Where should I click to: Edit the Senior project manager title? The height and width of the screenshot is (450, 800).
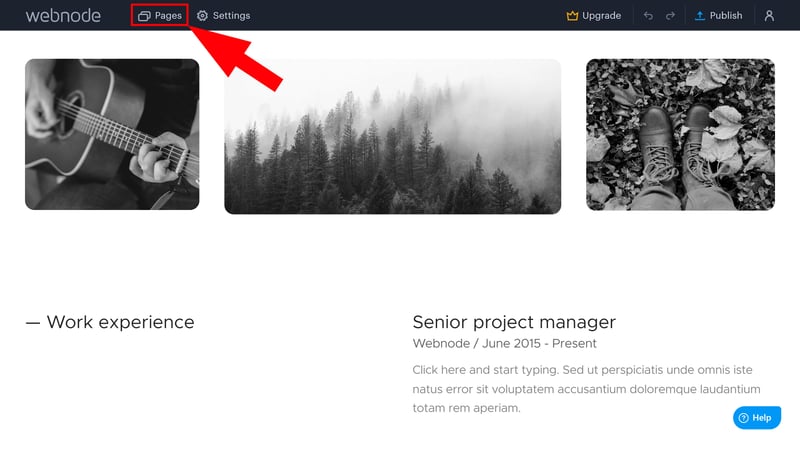(x=514, y=322)
